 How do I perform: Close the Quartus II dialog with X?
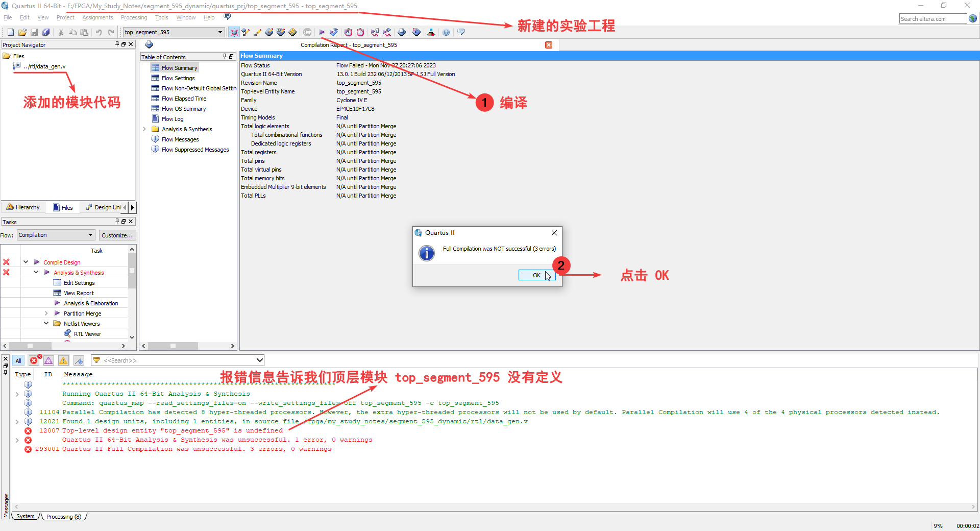tap(554, 233)
